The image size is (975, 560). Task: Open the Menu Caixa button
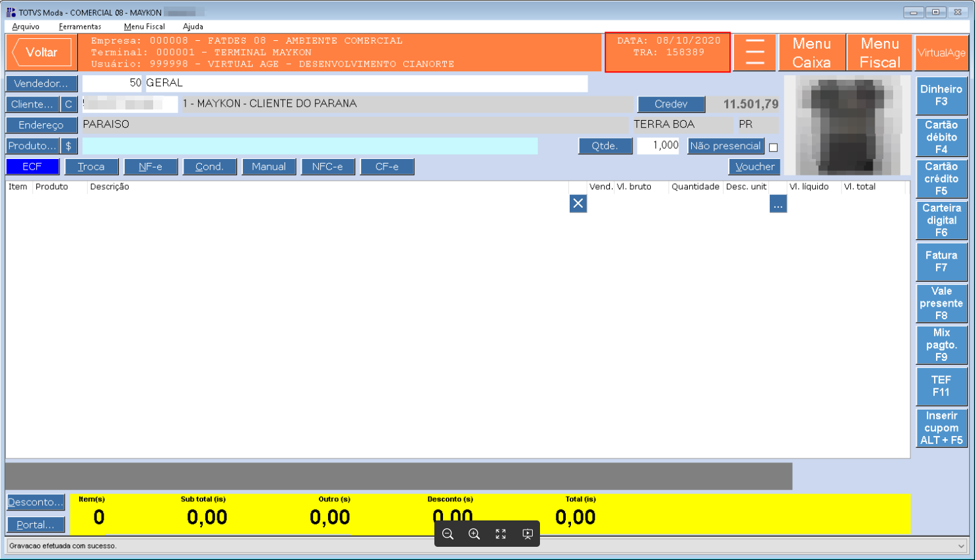coord(811,53)
